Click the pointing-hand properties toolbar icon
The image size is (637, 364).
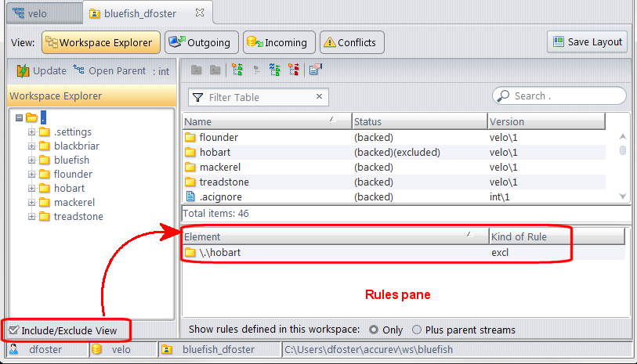coord(315,70)
